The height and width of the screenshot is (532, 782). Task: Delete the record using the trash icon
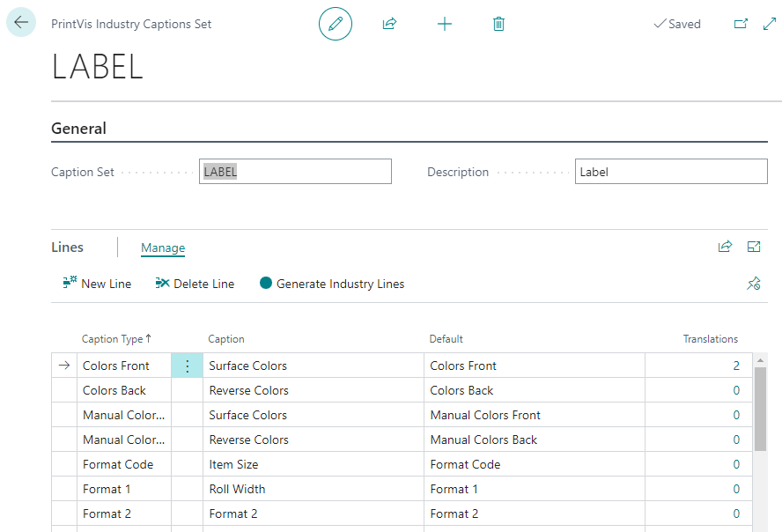point(498,24)
